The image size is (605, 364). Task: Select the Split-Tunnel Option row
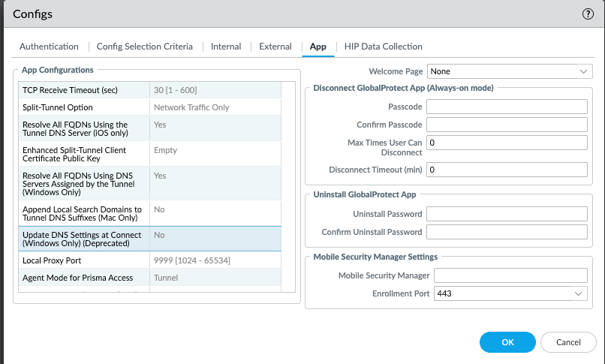pyautogui.click(x=149, y=107)
